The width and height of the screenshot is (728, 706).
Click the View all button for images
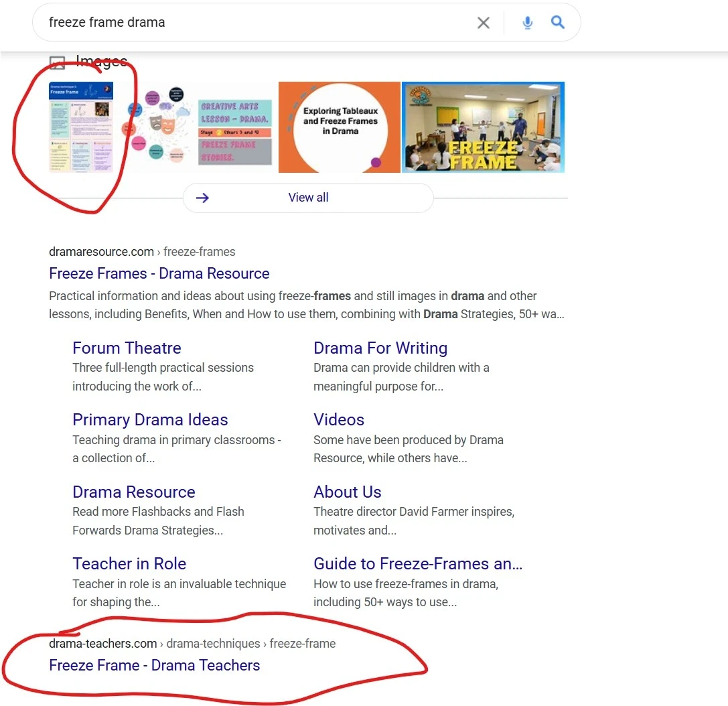[308, 198]
